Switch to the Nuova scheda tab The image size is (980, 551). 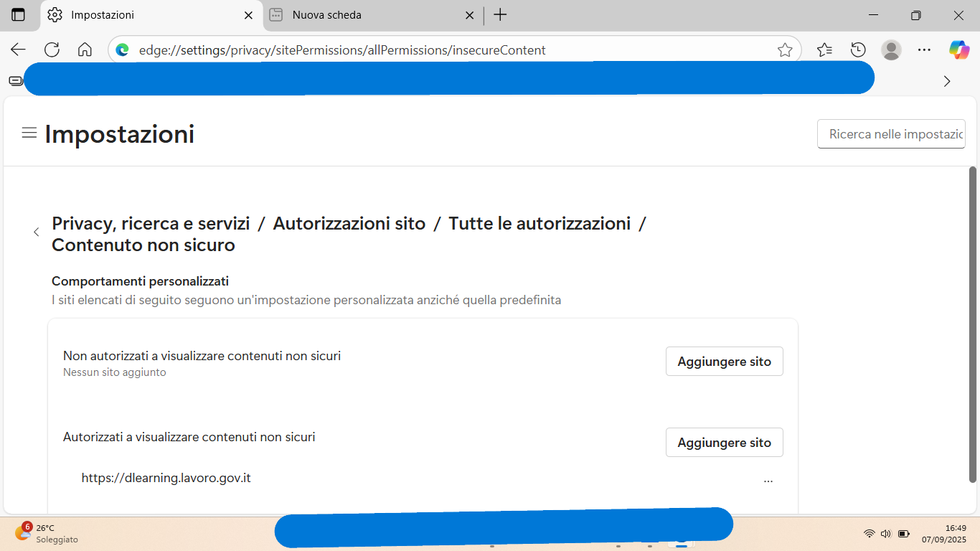click(x=372, y=15)
